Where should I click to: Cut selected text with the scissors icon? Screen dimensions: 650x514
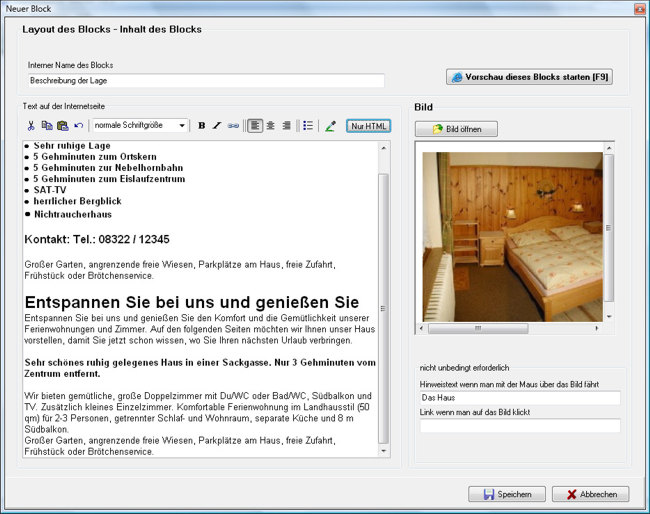pos(31,126)
